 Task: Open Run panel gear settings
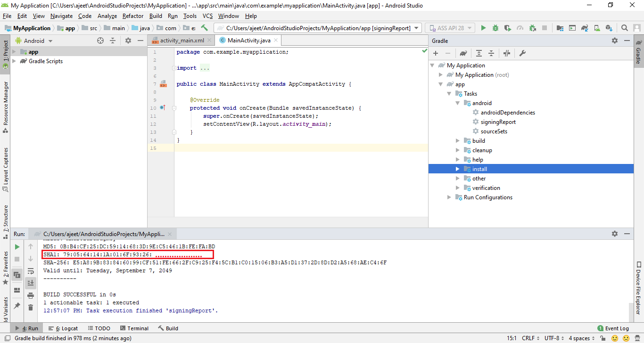click(x=615, y=234)
